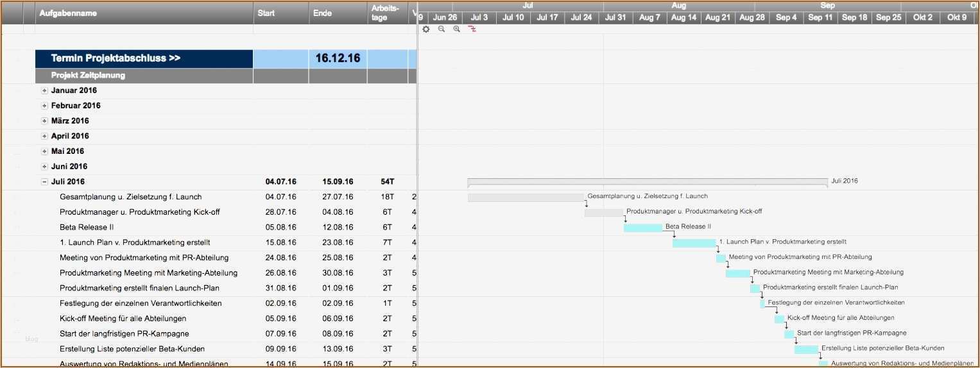Expand the April 2016 group
This screenshot has width=980, height=368.
pyautogui.click(x=44, y=136)
